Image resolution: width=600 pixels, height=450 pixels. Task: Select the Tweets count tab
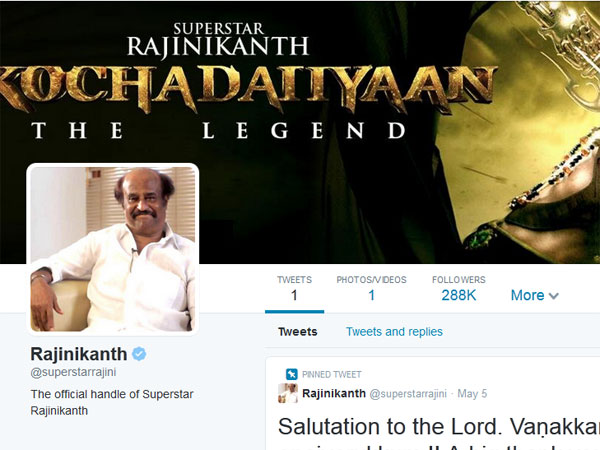coord(294,289)
